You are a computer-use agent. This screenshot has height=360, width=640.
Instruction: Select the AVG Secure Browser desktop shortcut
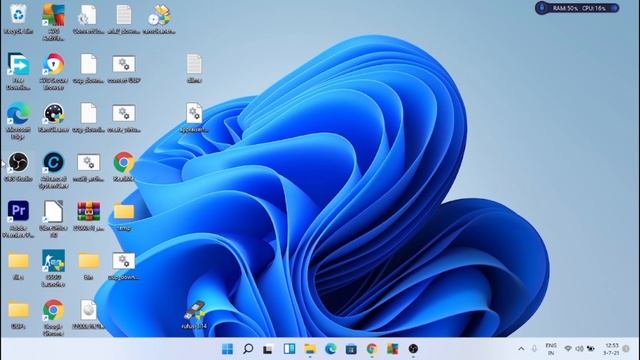pyautogui.click(x=53, y=71)
